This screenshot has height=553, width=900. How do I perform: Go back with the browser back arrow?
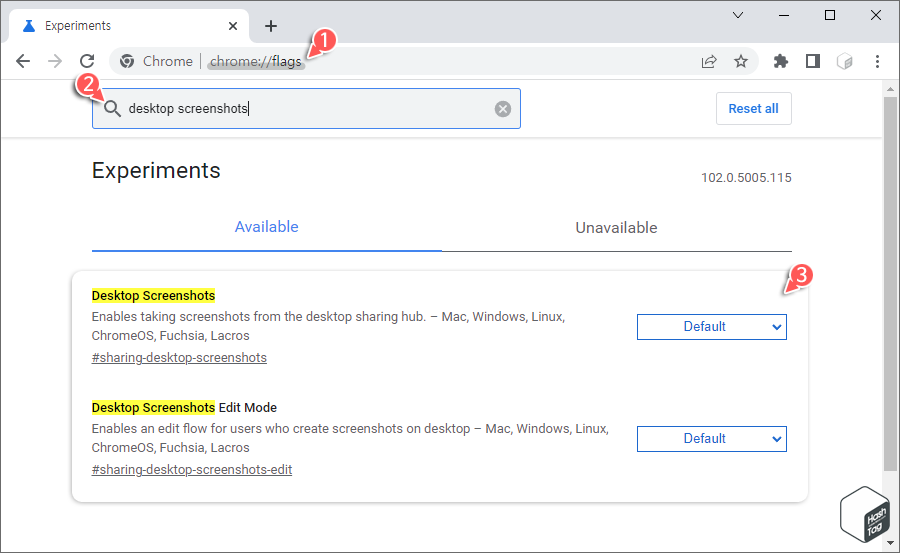(23, 61)
